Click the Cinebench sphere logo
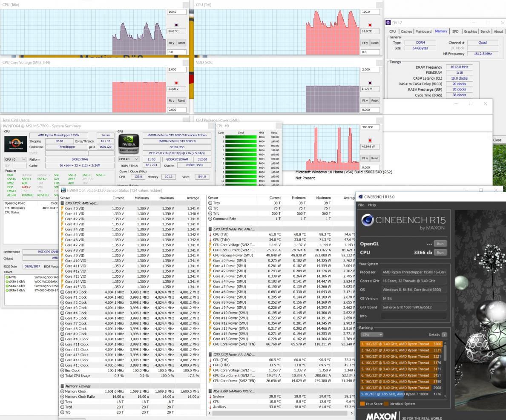 coord(367,220)
